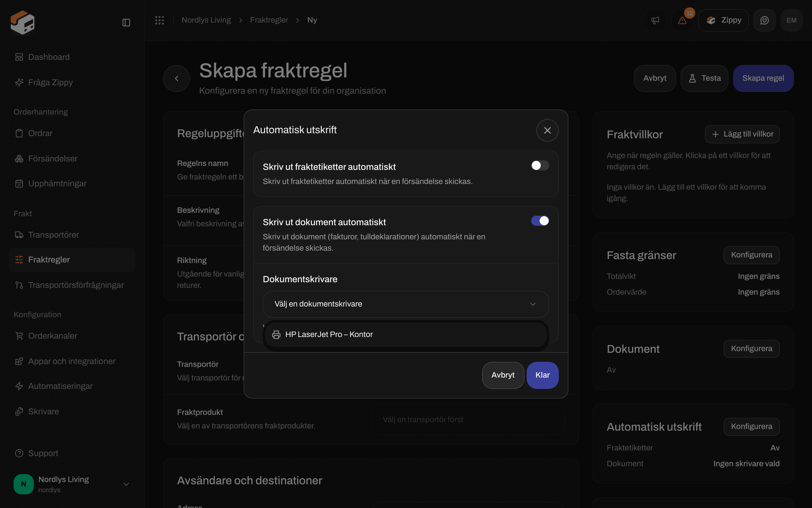Open Orderkanaler in the sidebar
Screen dimensions: 812x508
coord(72,336)
